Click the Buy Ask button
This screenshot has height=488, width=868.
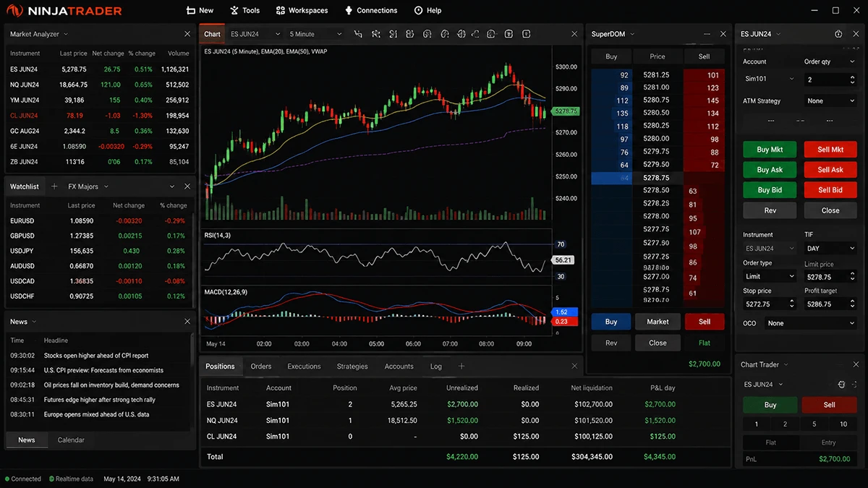[770, 170]
